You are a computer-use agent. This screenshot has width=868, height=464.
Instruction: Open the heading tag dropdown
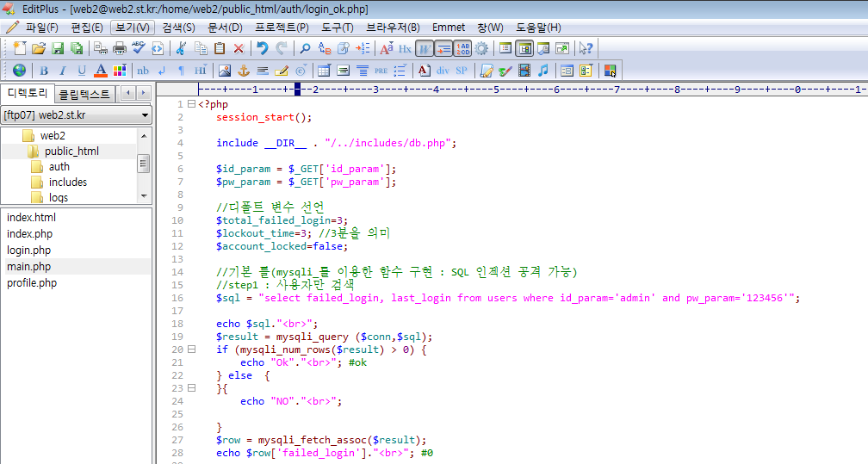[201, 71]
